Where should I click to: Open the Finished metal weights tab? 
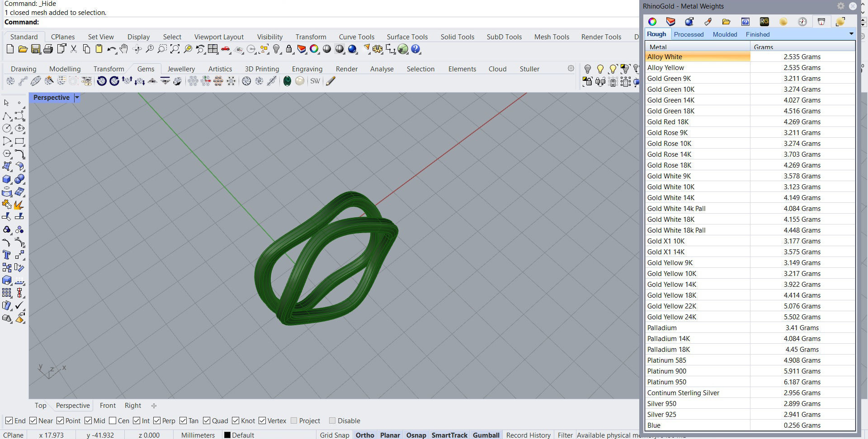coord(758,34)
